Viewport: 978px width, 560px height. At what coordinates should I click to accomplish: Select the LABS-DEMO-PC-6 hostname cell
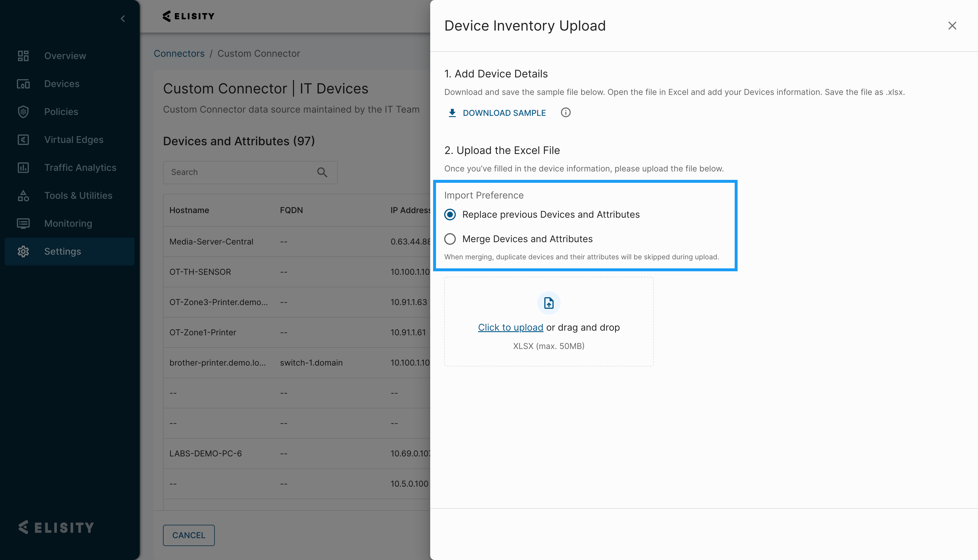coord(206,453)
